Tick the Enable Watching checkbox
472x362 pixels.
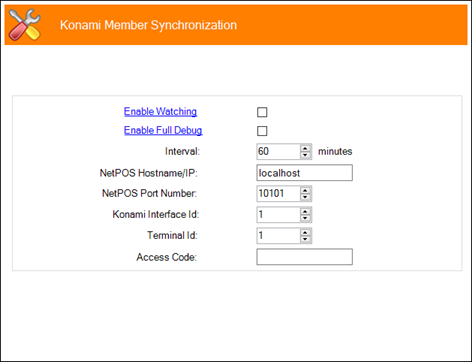262,112
